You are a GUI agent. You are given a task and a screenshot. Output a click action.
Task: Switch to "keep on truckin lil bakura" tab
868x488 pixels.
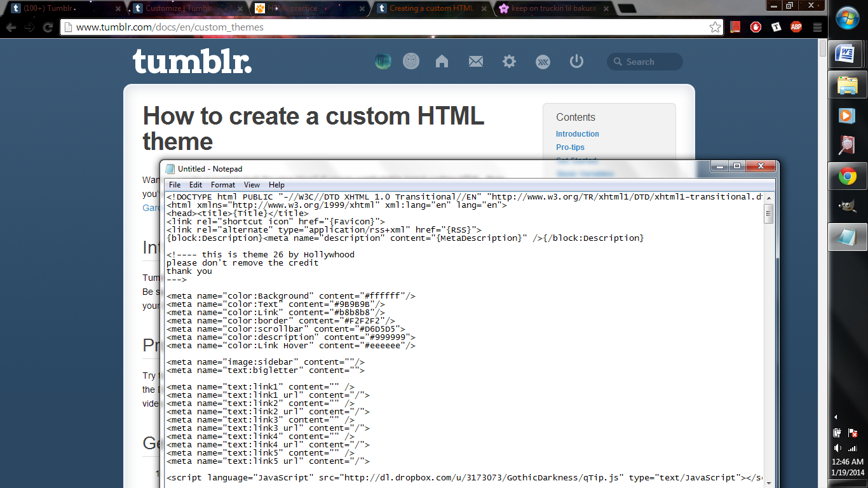(553, 8)
